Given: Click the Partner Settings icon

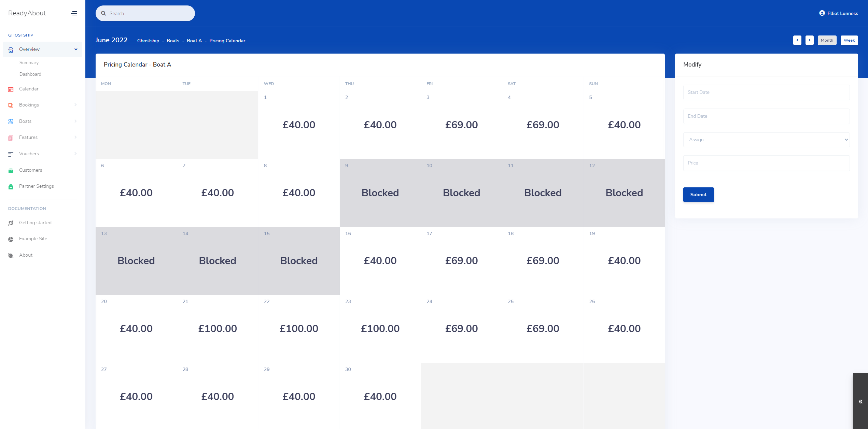Looking at the screenshot, I should [x=11, y=187].
